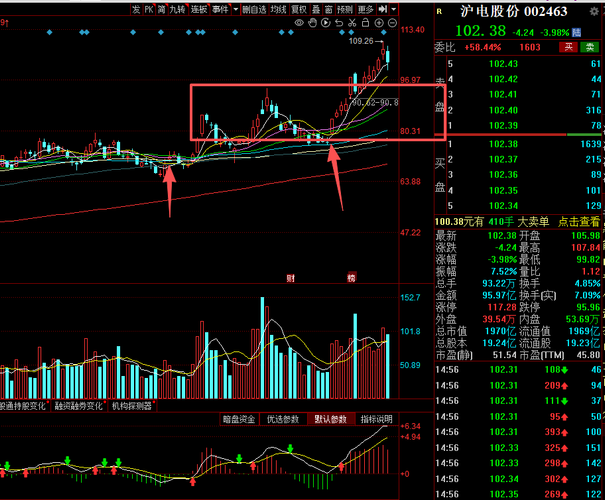Toggle the eye visibility icon above the chart
Screen dimensions: 605x500
[x=299, y=23]
